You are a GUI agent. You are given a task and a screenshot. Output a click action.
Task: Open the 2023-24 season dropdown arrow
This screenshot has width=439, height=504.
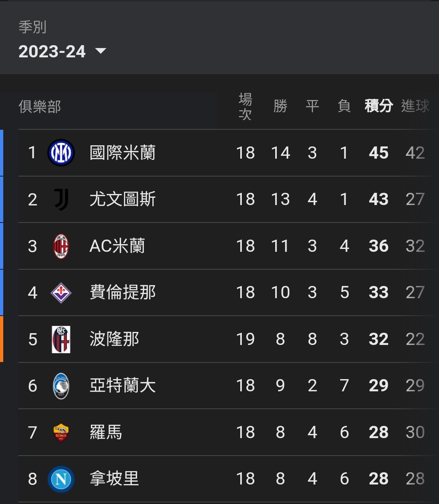click(100, 51)
